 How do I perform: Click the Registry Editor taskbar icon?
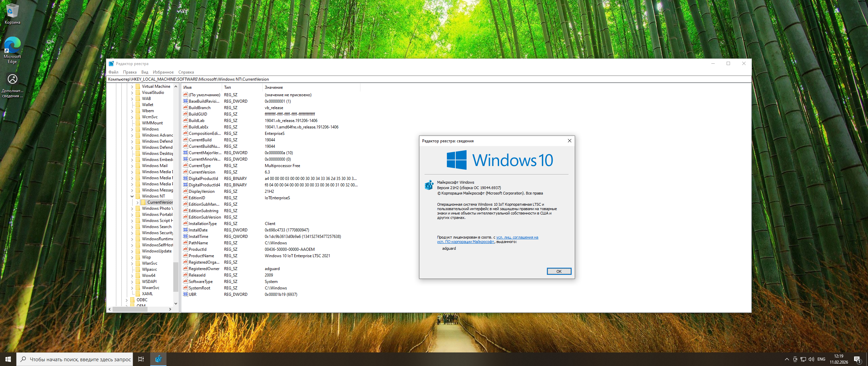click(158, 359)
